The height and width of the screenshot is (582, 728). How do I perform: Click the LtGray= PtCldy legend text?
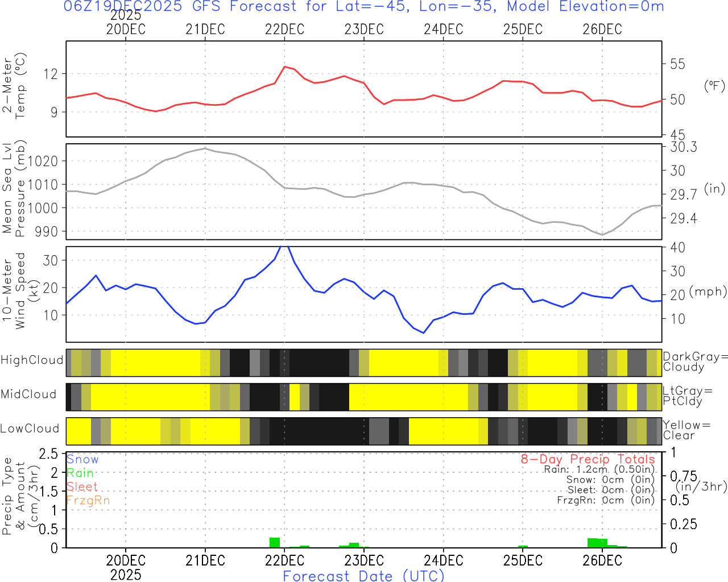[686, 396]
